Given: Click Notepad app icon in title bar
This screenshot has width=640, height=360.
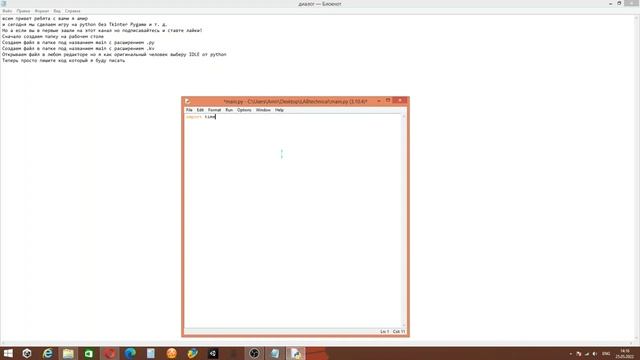Looking at the screenshot, I should 4,4.
